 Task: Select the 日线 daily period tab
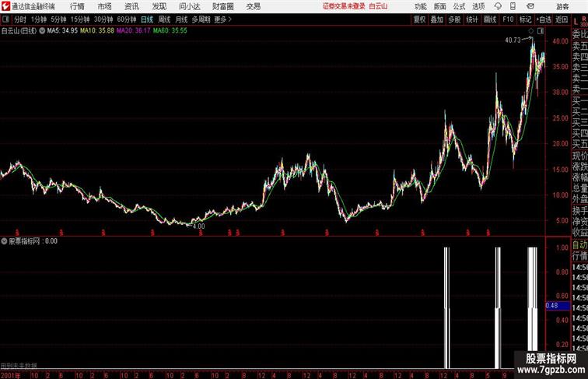click(147, 19)
